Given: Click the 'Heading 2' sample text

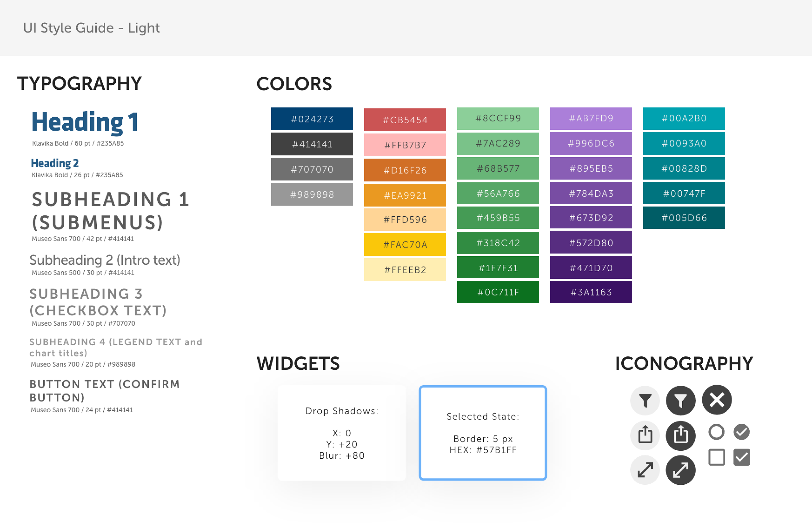Looking at the screenshot, I should [x=55, y=164].
